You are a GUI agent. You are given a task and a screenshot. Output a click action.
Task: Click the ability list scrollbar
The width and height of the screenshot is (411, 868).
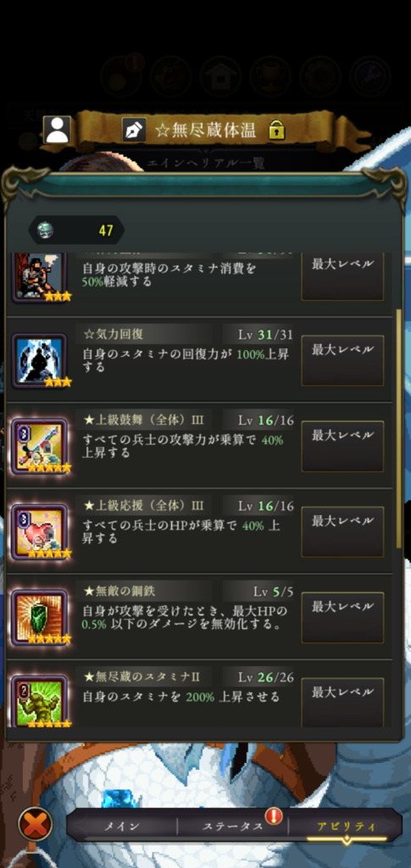[x=399, y=429]
